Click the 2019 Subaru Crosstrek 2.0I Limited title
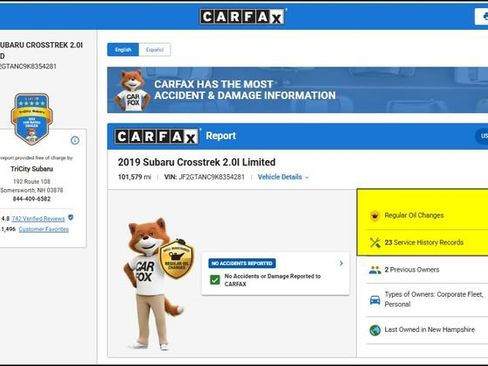This screenshot has width=488, height=366. (x=197, y=162)
